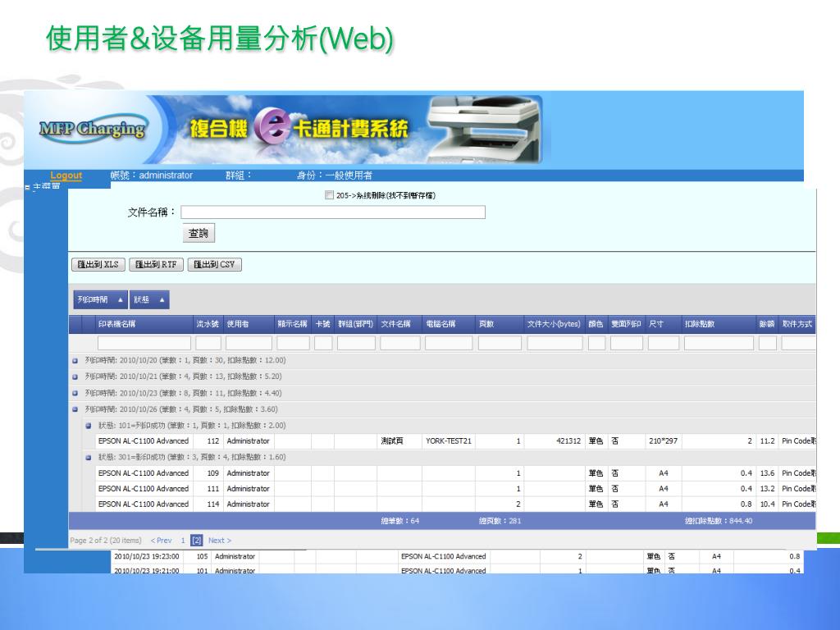Sort by 流水號 column header

(208, 324)
